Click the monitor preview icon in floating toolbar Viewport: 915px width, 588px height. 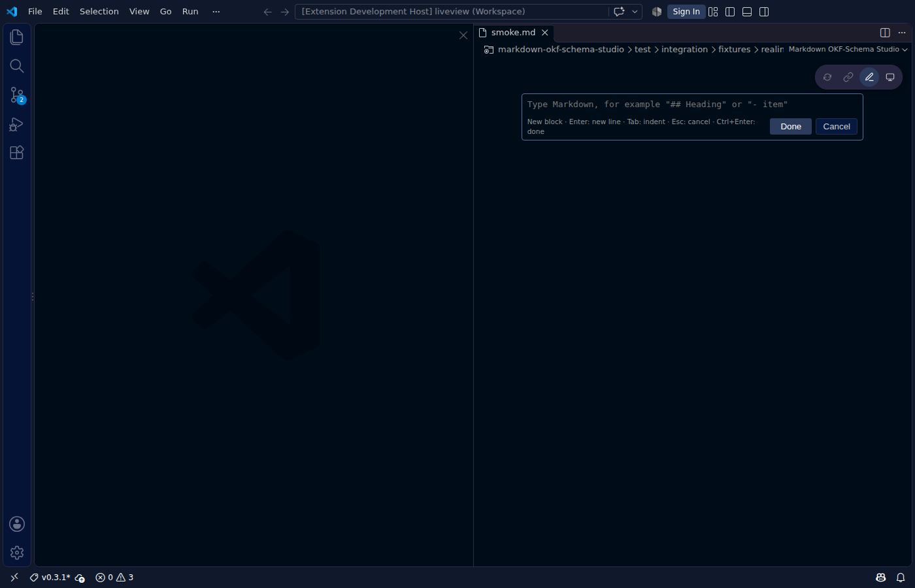(890, 77)
